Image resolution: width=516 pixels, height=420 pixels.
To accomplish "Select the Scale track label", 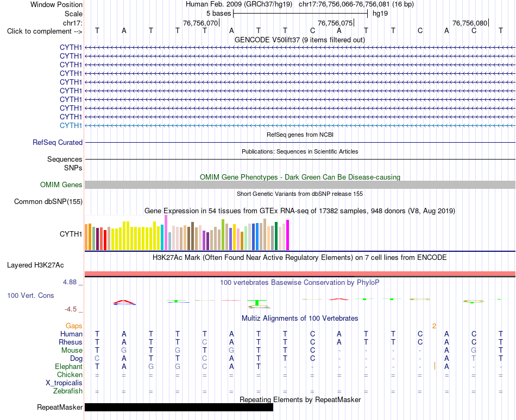I will (73, 14).
